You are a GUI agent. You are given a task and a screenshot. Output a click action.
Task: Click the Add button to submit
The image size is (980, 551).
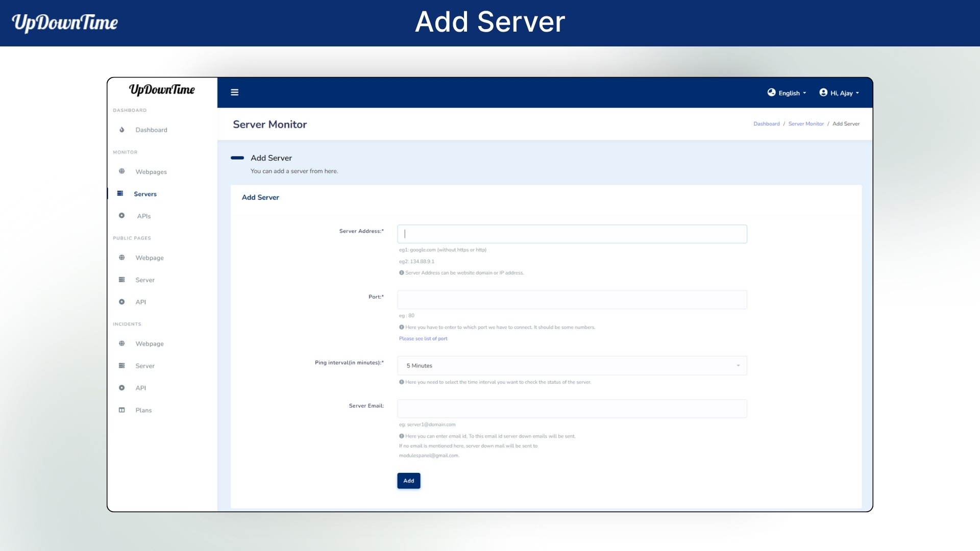tap(408, 480)
